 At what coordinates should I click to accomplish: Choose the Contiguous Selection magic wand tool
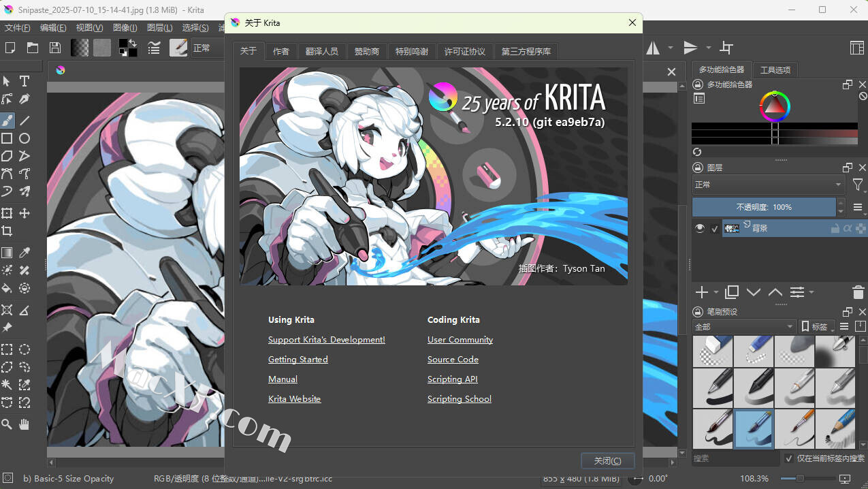click(7, 385)
